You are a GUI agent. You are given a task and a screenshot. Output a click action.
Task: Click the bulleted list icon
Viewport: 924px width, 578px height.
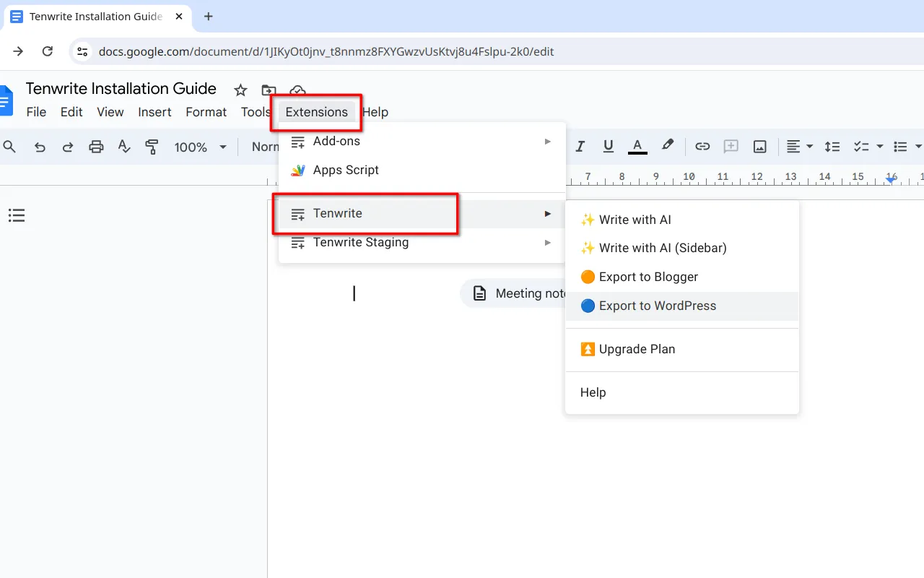(x=900, y=147)
